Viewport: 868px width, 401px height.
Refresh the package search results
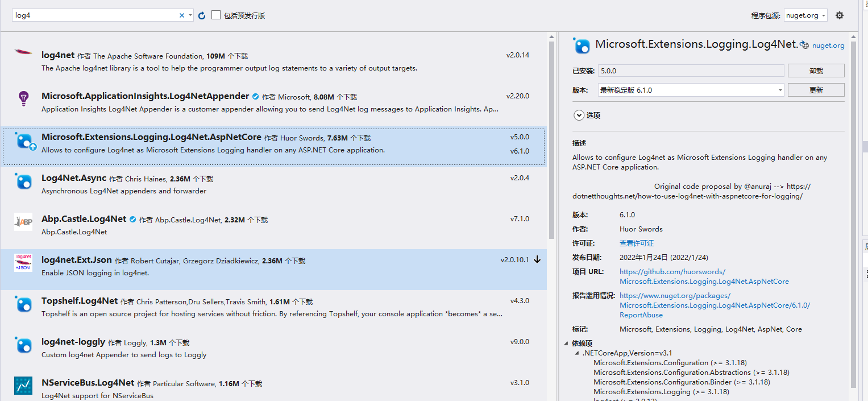[202, 15]
